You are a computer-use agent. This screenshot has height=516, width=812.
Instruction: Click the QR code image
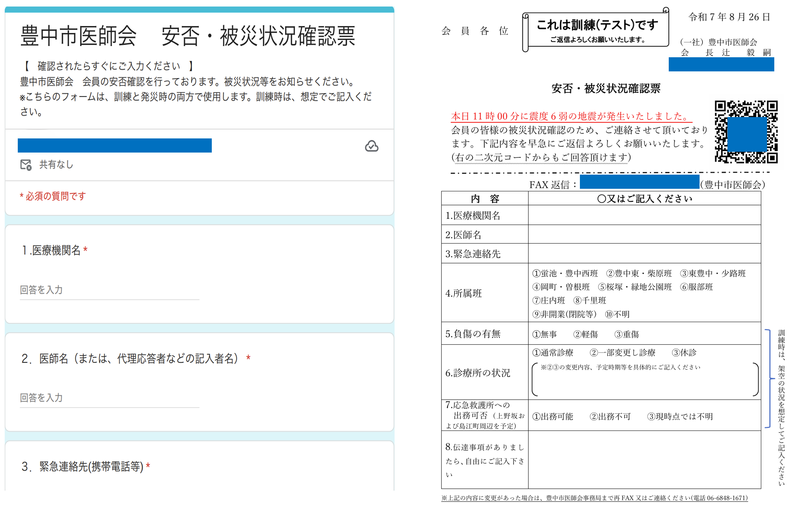tap(746, 132)
